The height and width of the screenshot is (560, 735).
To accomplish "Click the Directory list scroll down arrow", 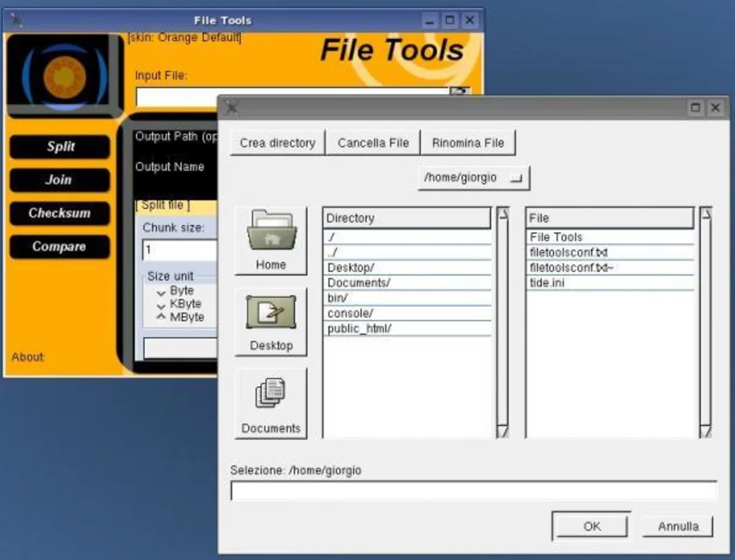I will pyautogui.click(x=503, y=431).
